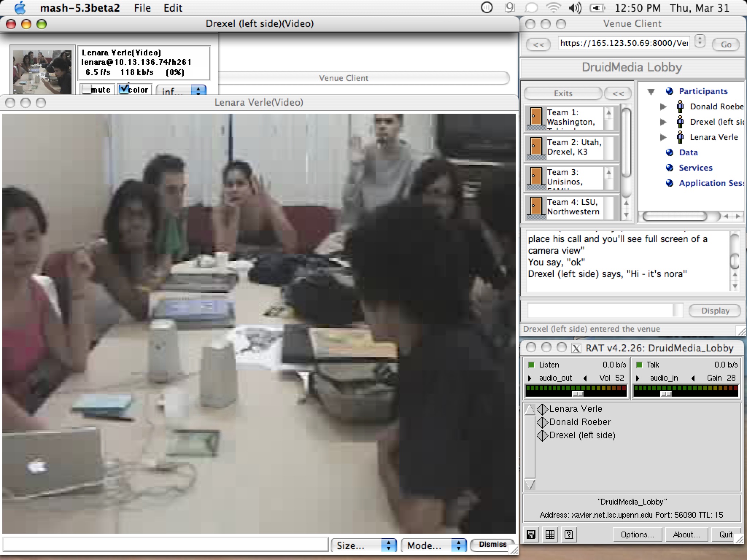
Task: Expand the Donald Roeber participant node
Action: 663,106
